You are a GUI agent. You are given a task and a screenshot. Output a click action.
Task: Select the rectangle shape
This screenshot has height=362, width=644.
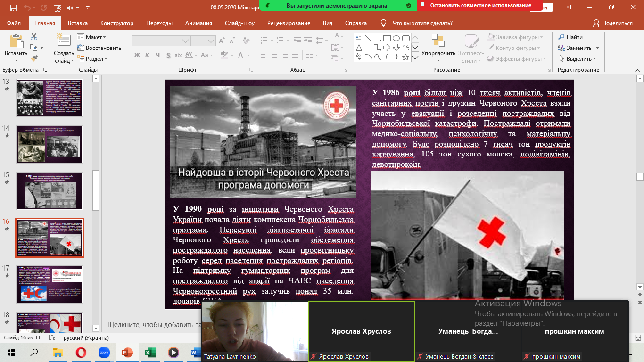click(x=387, y=38)
